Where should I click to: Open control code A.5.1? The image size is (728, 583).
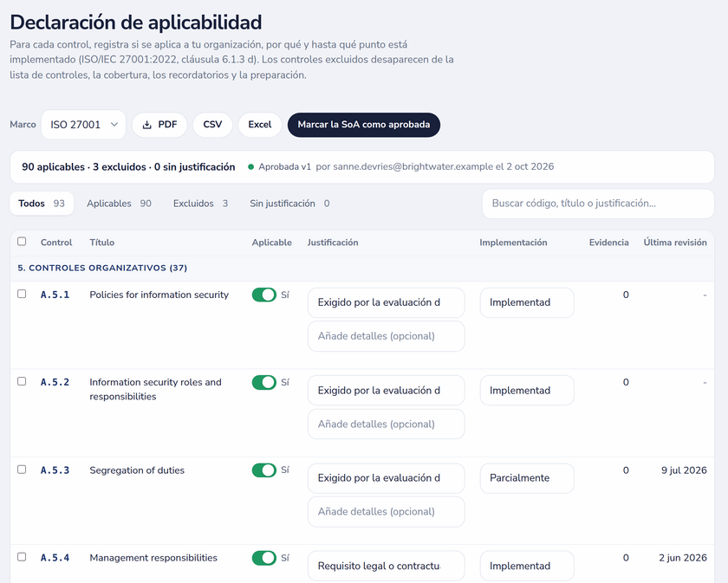[x=55, y=295]
